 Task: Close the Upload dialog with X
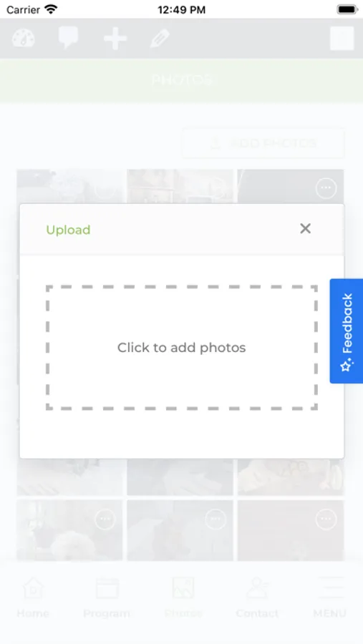click(x=305, y=229)
